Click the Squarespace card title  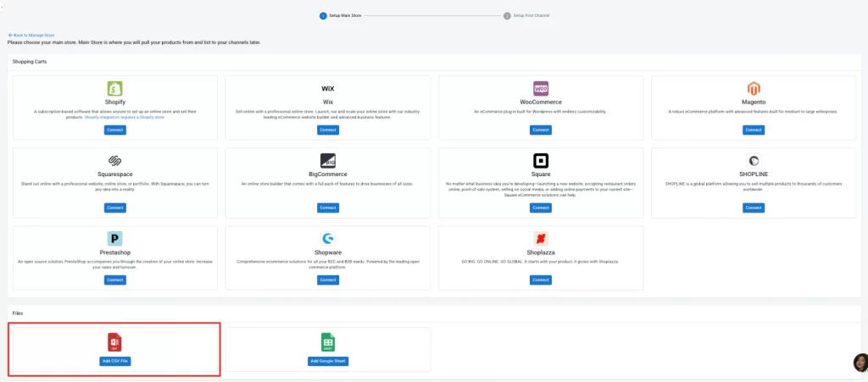[115, 174]
